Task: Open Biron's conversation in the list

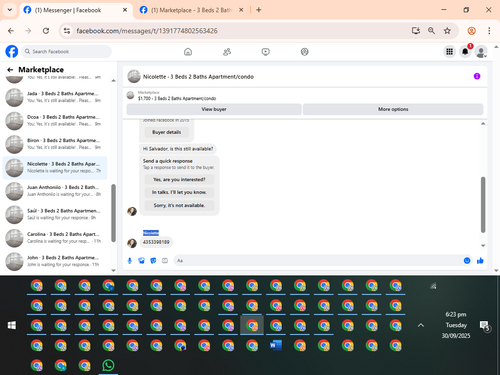Action: point(55,144)
